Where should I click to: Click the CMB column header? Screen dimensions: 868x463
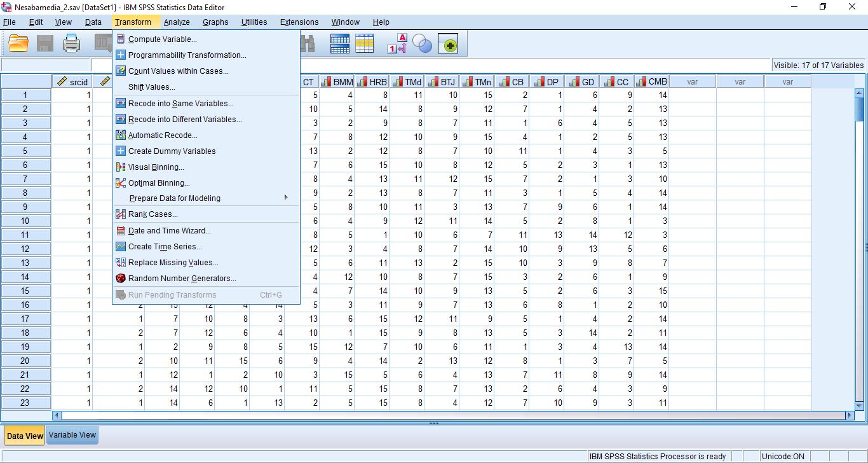click(651, 82)
